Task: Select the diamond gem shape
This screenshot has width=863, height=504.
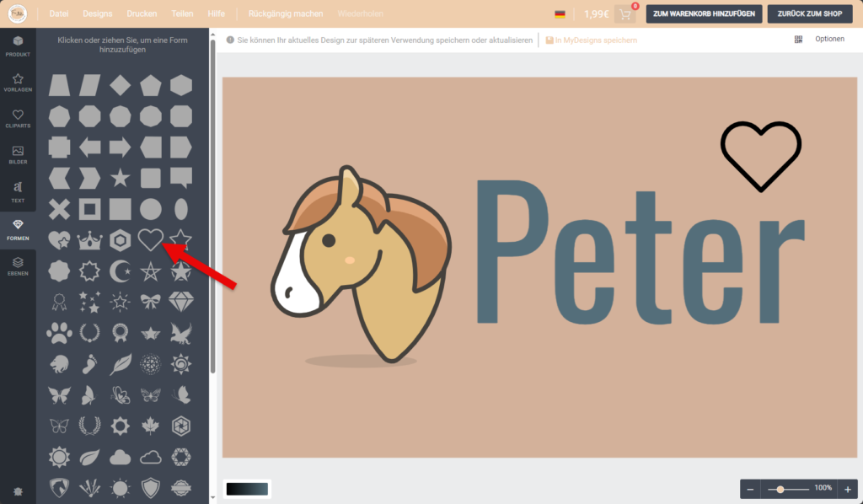Action: click(x=181, y=301)
